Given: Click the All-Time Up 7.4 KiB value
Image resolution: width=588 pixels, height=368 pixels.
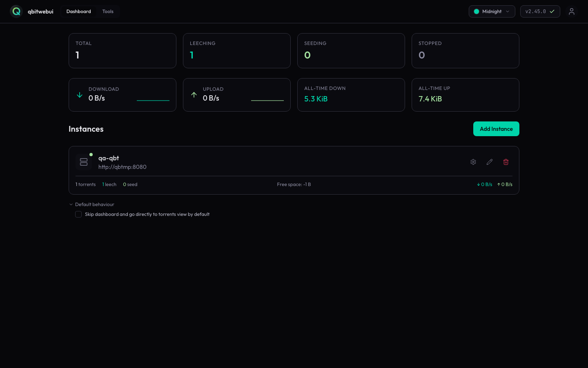Looking at the screenshot, I should 430,99.
